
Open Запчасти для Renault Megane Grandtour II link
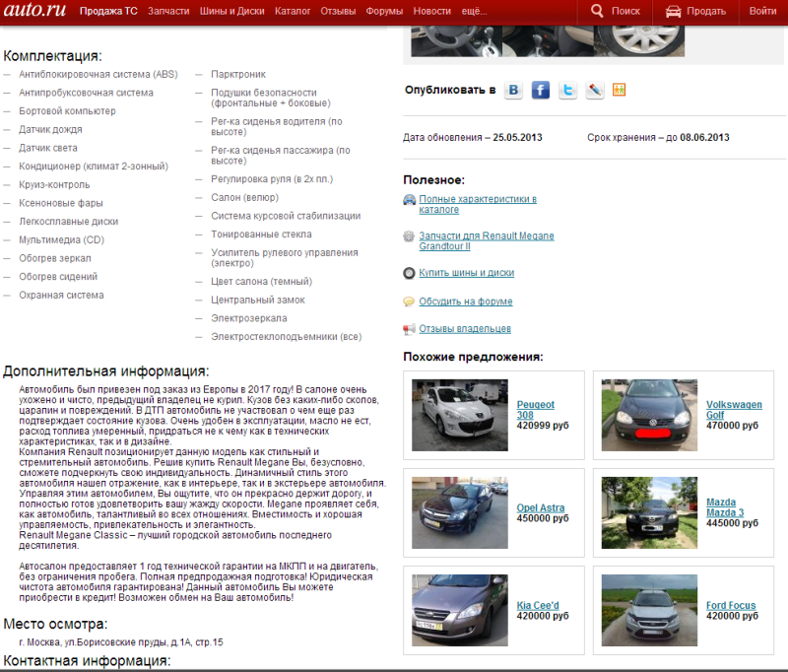(487, 240)
